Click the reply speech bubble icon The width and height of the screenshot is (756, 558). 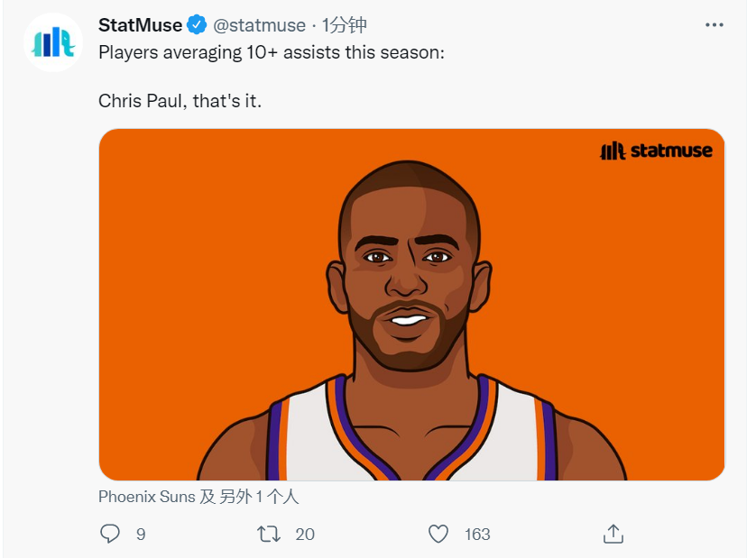click(x=110, y=534)
